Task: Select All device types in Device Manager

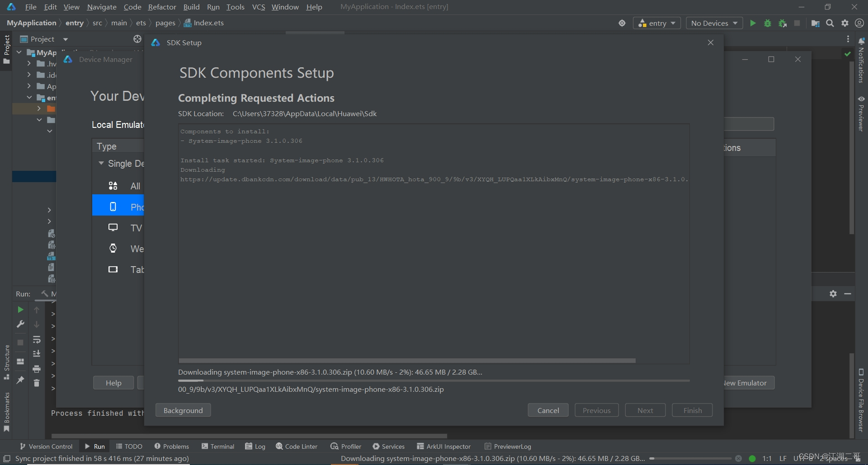Action: [118, 186]
